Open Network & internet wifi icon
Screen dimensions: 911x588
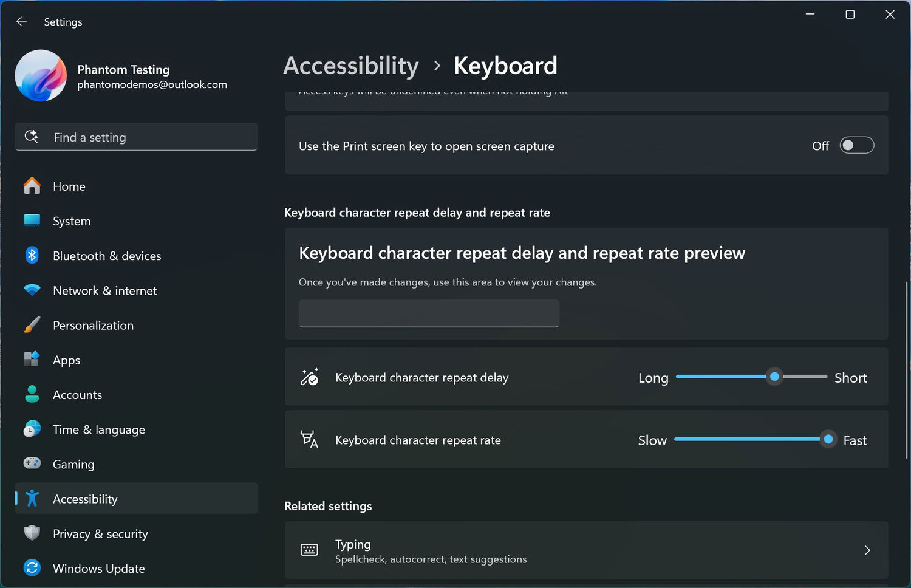32,290
